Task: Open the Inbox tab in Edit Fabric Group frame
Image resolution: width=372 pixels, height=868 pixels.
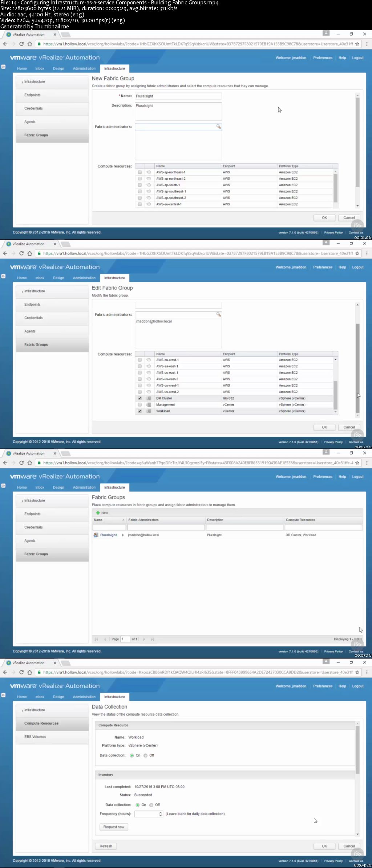Action: point(40,278)
